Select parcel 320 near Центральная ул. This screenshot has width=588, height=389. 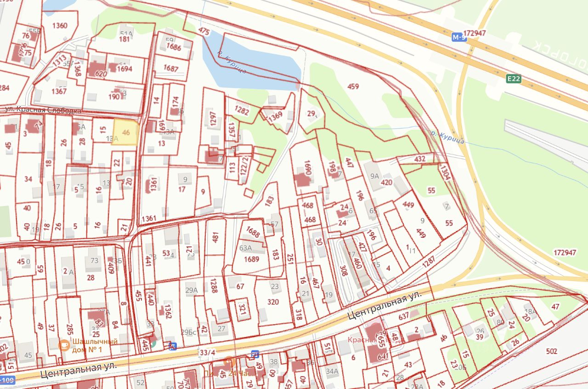tap(273, 302)
